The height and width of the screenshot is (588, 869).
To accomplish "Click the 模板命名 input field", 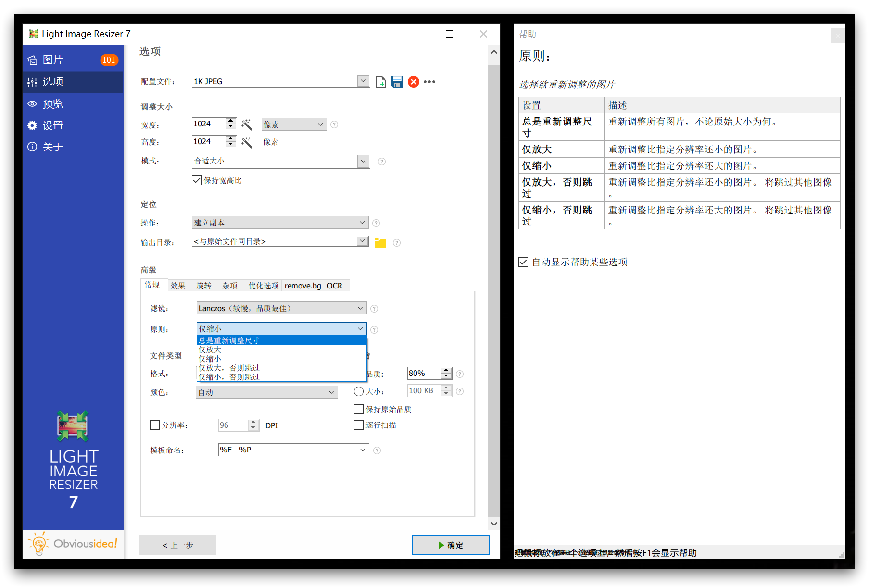I will [x=289, y=450].
